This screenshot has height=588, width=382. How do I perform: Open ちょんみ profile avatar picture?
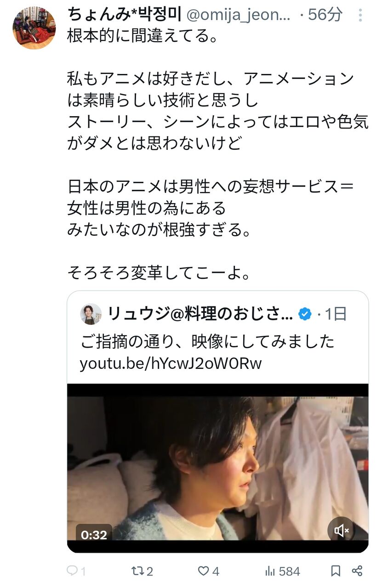(x=34, y=28)
